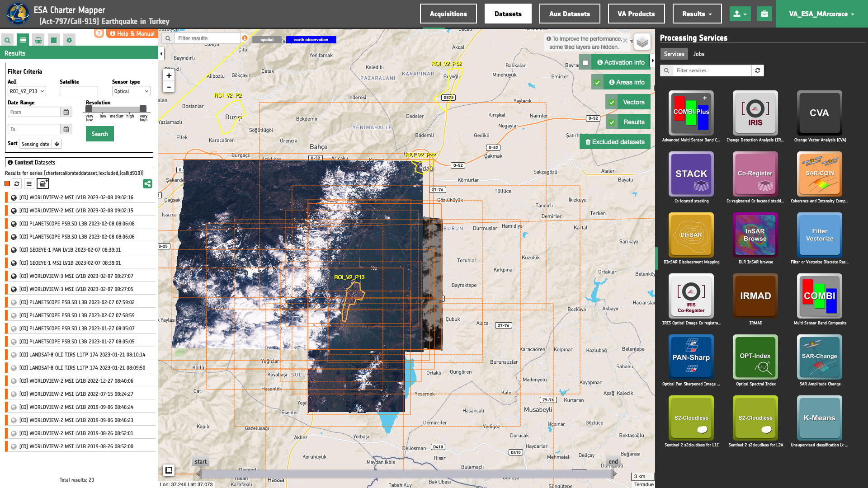Open the PAN-Sharp service
This screenshot has width=868, height=488.
tap(691, 357)
